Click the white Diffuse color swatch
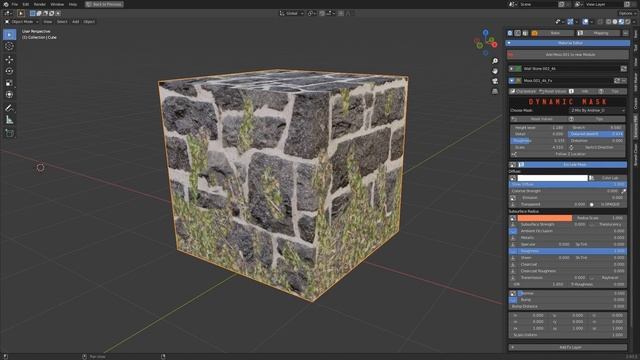640x360 pixels. (552, 178)
